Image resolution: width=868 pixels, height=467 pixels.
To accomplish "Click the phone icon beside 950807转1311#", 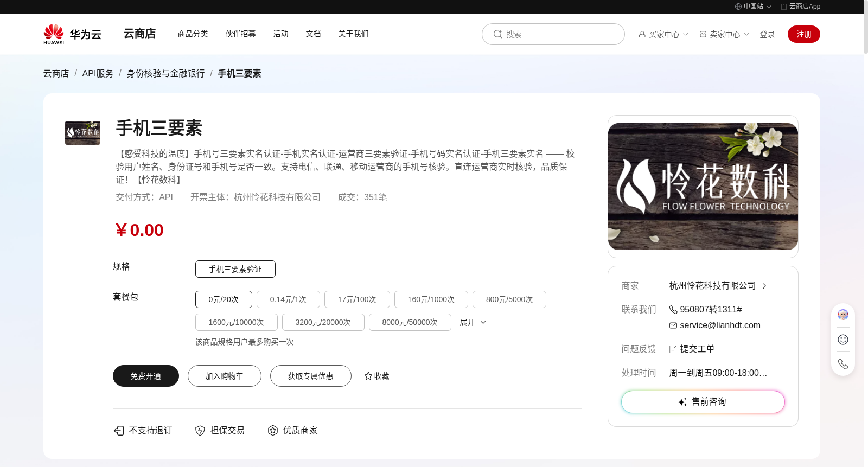I will (x=673, y=310).
